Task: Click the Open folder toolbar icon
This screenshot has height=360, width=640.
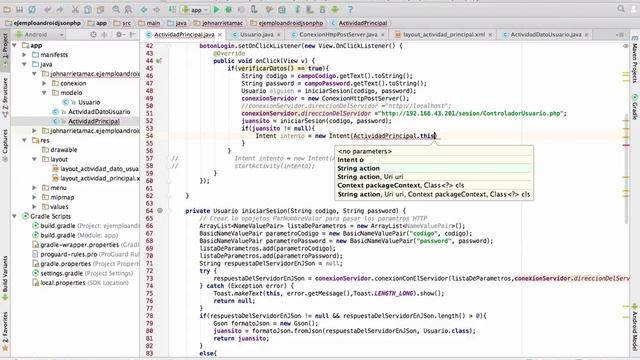Action: point(7,9)
